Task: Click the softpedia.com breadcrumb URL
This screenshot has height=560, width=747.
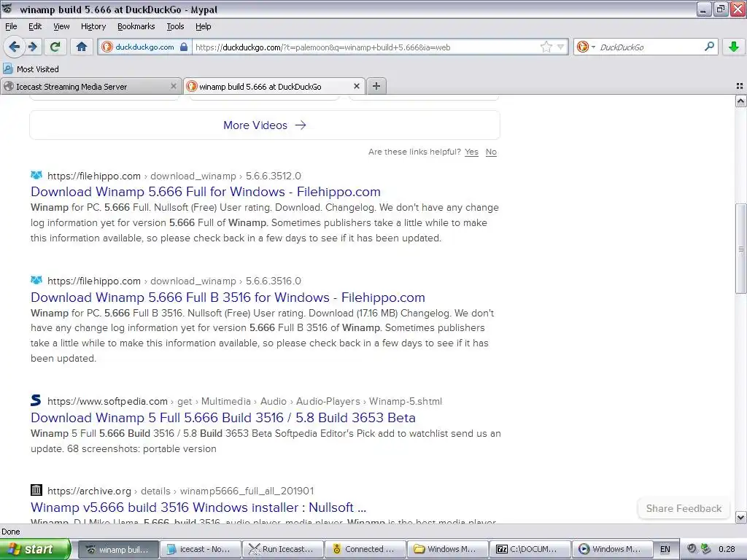Action: (x=244, y=402)
